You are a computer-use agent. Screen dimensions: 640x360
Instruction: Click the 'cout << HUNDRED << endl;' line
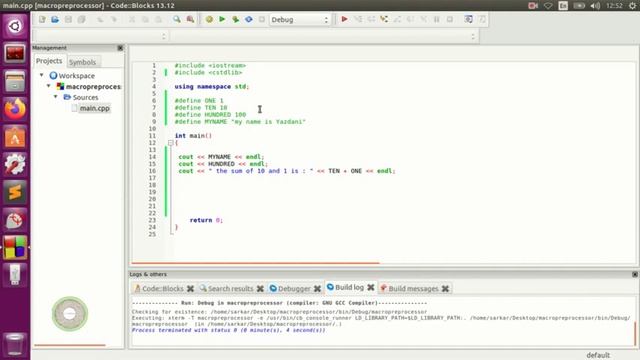[x=223, y=164]
